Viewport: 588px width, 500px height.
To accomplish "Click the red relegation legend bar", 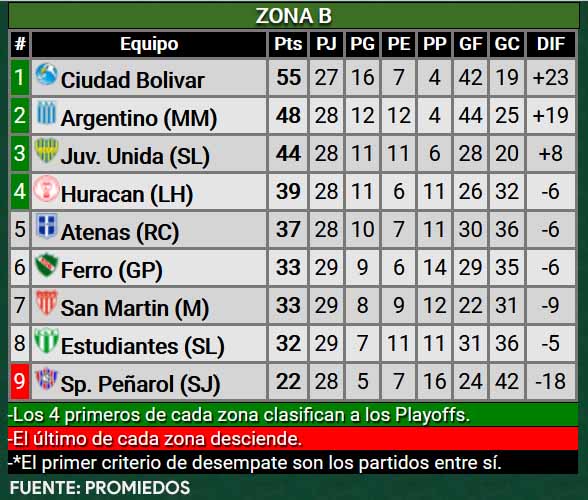I will pyautogui.click(x=293, y=438).
